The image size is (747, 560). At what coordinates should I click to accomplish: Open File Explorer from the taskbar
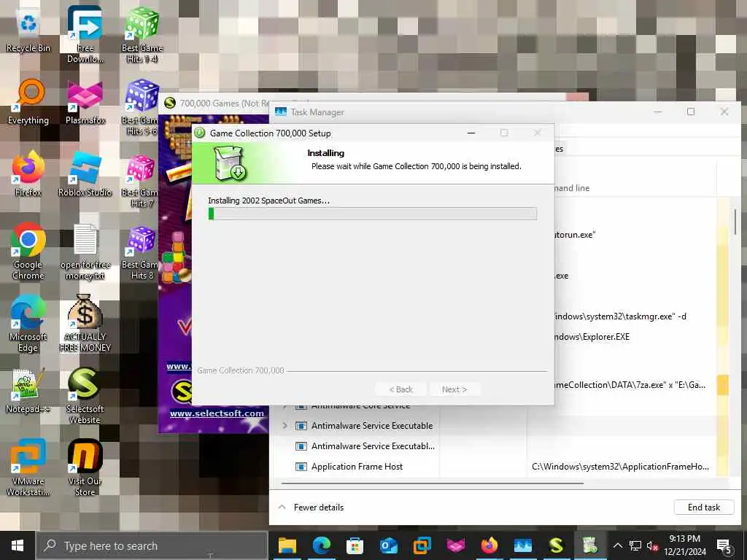pyautogui.click(x=287, y=545)
